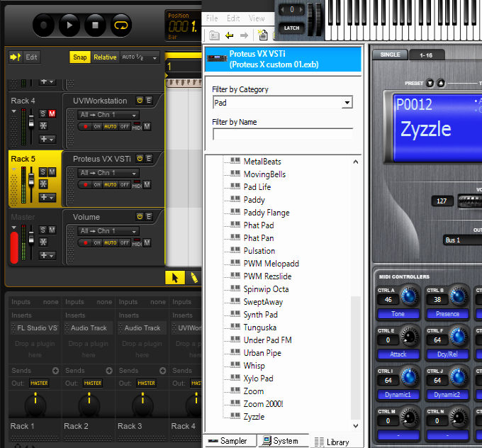Screen dimensions: 482x448
Task: Click preset down arrow next to PRESET
Action: click(x=430, y=84)
